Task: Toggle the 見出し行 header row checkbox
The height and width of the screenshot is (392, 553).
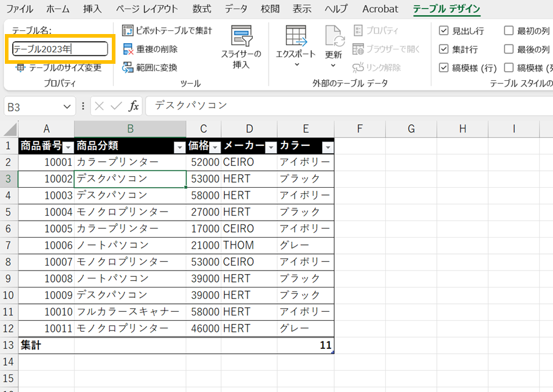Action: click(444, 30)
